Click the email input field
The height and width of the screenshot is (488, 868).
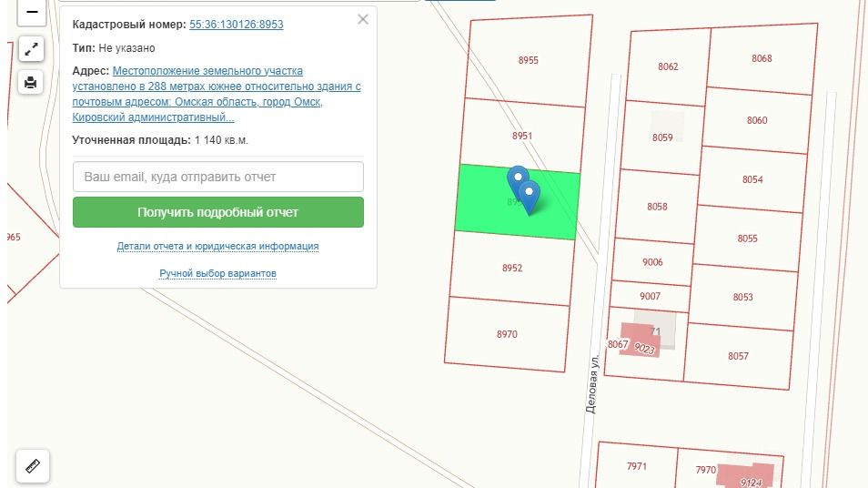tap(217, 177)
